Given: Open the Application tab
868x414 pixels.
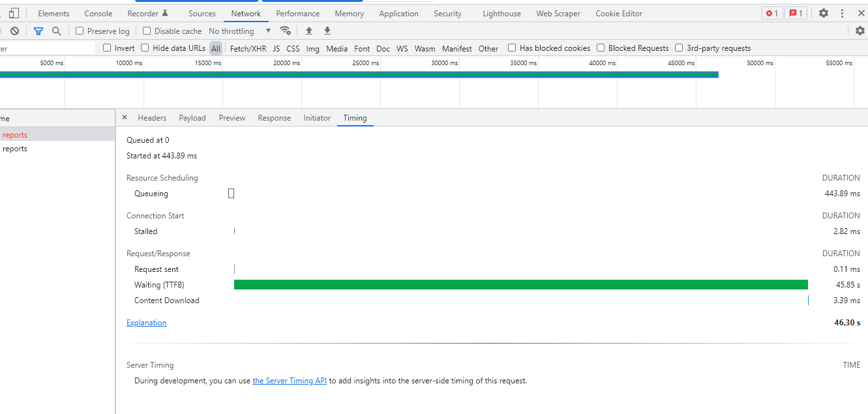Looking at the screenshot, I should click(398, 13).
